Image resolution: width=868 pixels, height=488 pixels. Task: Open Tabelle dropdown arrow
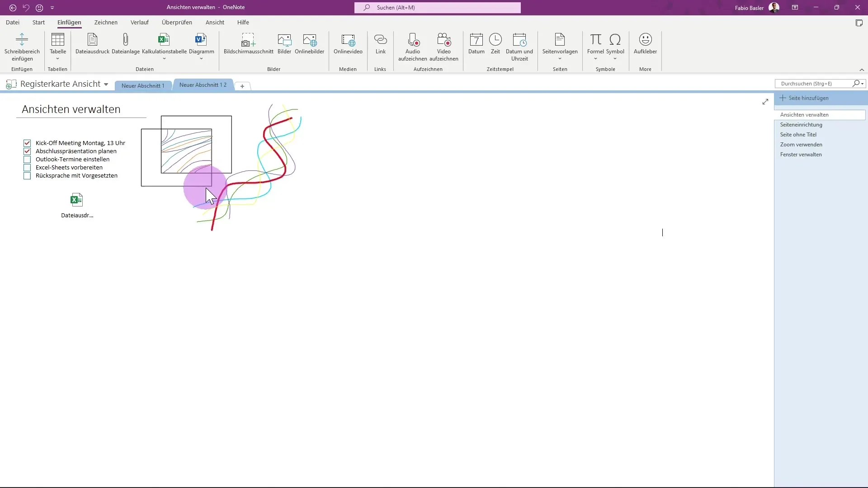pos(57,59)
